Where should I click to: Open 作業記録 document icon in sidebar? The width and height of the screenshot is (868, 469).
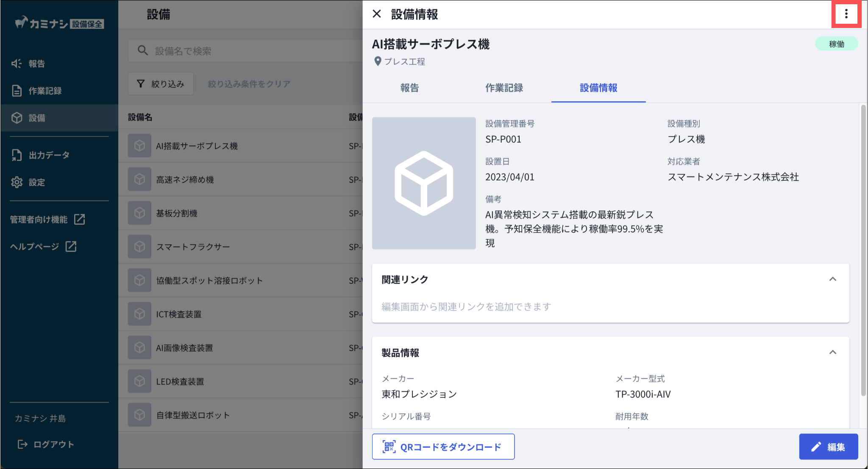pos(17,91)
